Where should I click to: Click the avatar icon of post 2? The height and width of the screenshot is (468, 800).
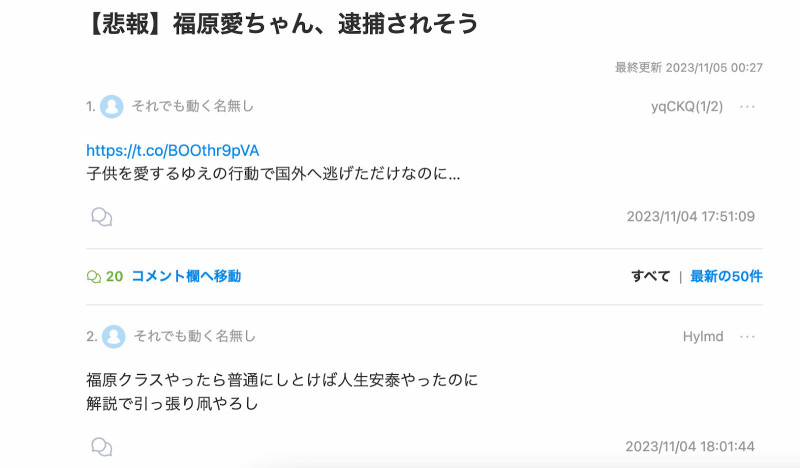point(114,337)
